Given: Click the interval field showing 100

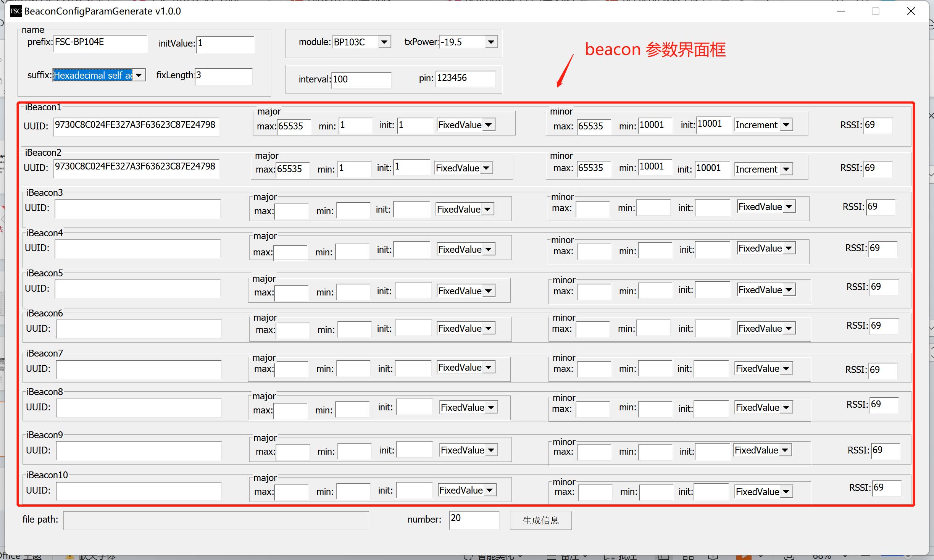Looking at the screenshot, I should click(x=361, y=80).
